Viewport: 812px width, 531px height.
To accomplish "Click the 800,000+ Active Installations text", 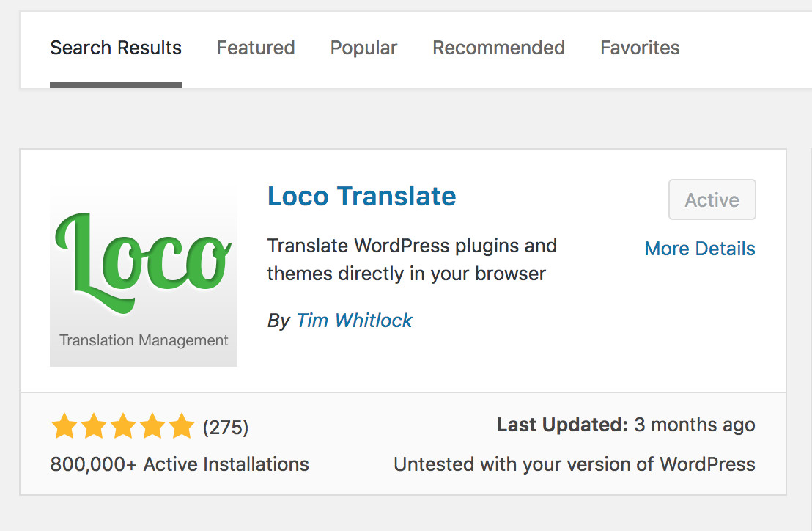I will tap(179, 464).
